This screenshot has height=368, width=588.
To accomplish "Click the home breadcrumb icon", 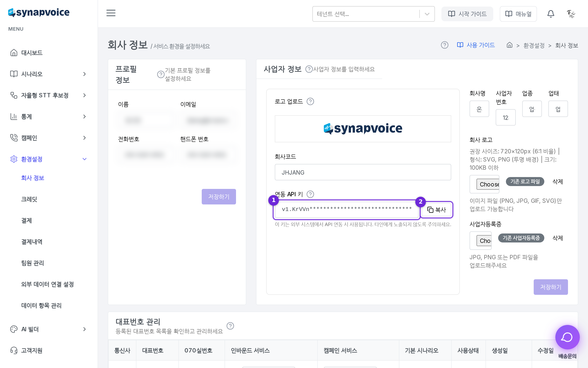I will [510, 45].
